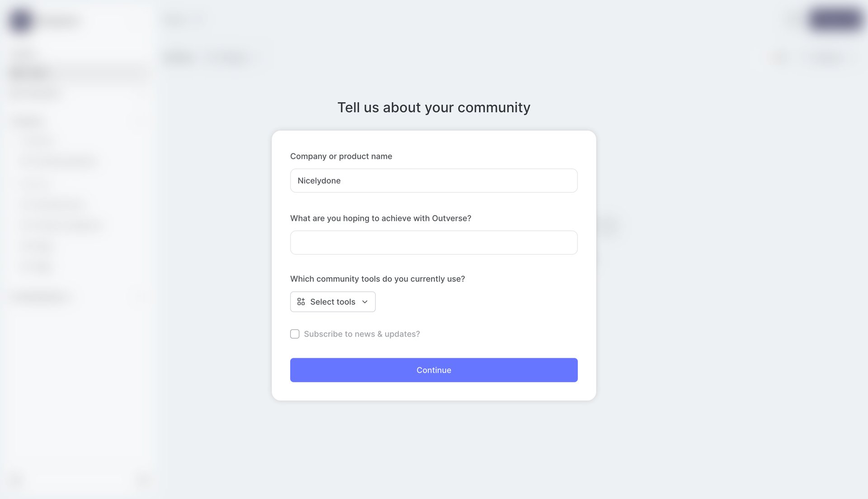Screen dimensions: 868x499
Task: Click the circular icon at the sidebar's bottom right
Action: [143, 480]
